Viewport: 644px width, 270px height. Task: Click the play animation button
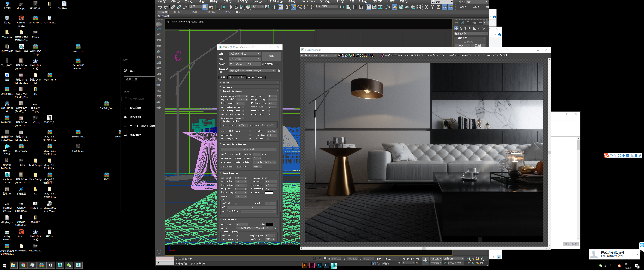[408, 259]
